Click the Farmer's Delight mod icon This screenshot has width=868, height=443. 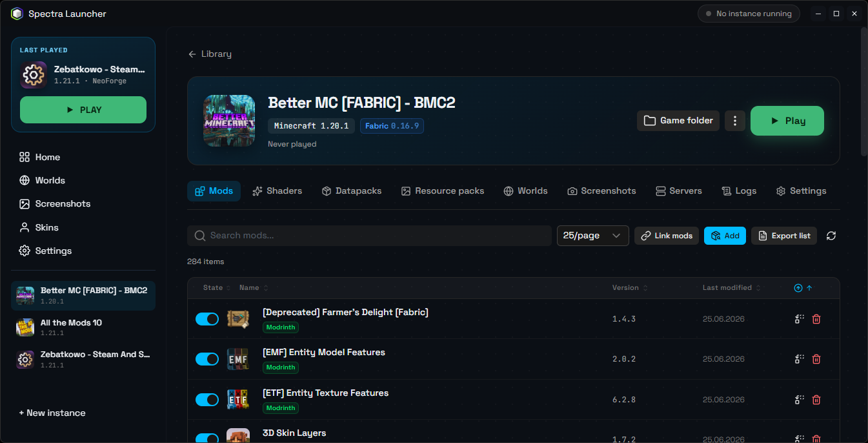point(238,319)
